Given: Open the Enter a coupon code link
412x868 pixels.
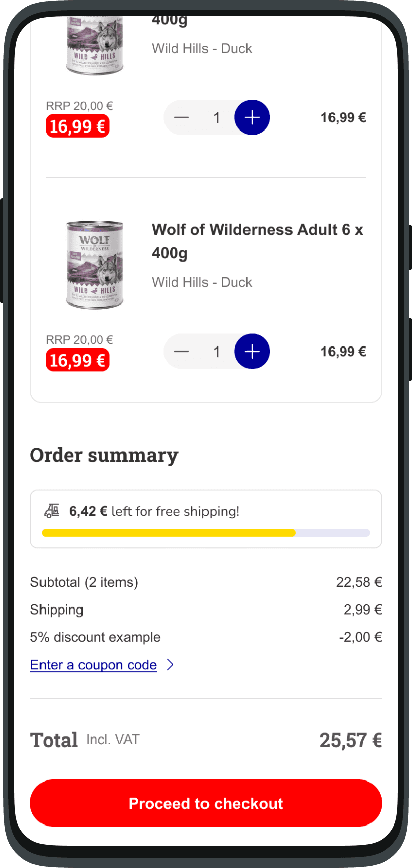Looking at the screenshot, I should (94, 665).
